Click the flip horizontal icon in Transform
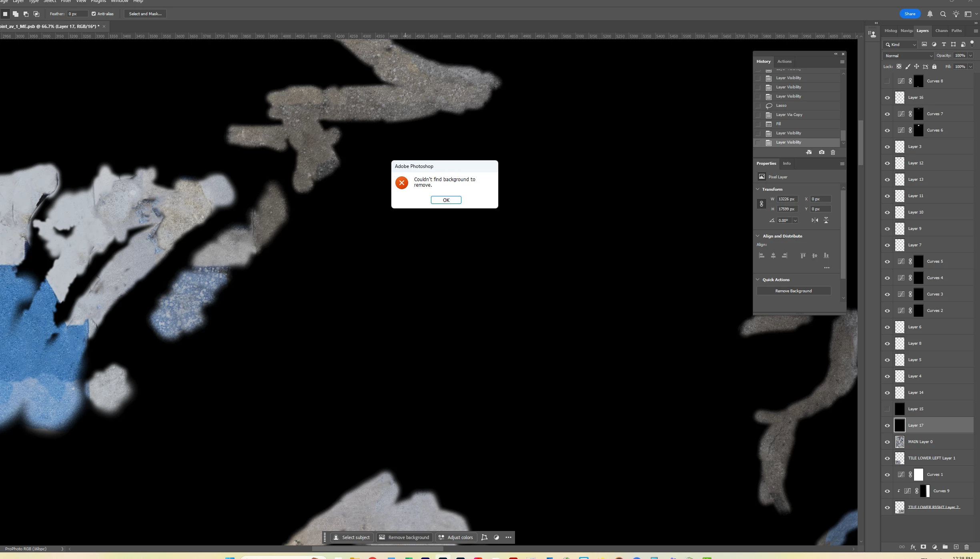 pos(815,220)
